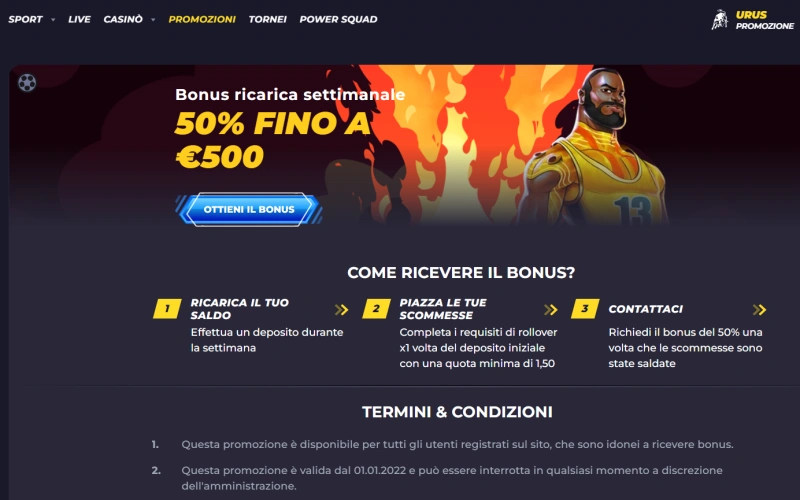The image size is (800, 500).
Task: Click the yellow step 1 number badge
Action: click(x=167, y=309)
